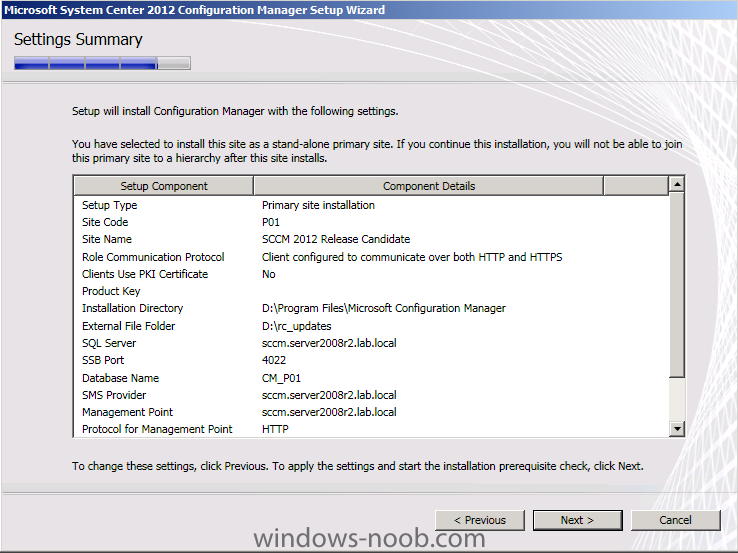
Task: Select Role Communication Protocol label
Action: point(153,257)
